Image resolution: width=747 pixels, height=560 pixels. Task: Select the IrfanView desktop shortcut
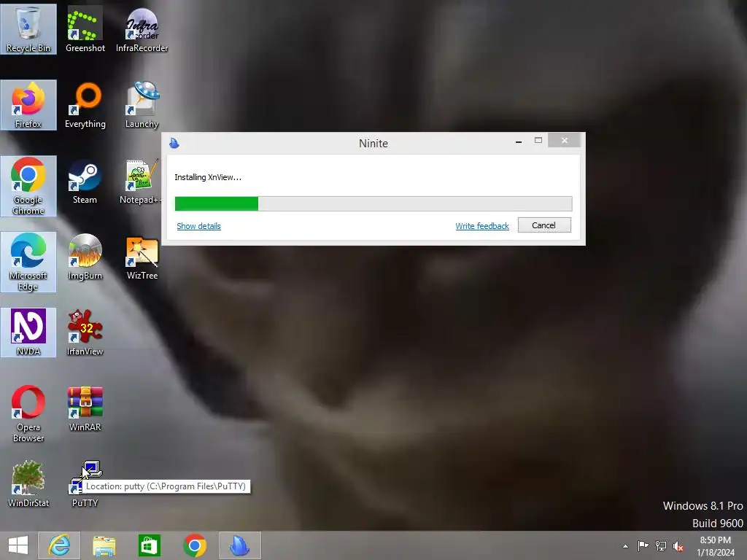click(x=85, y=332)
